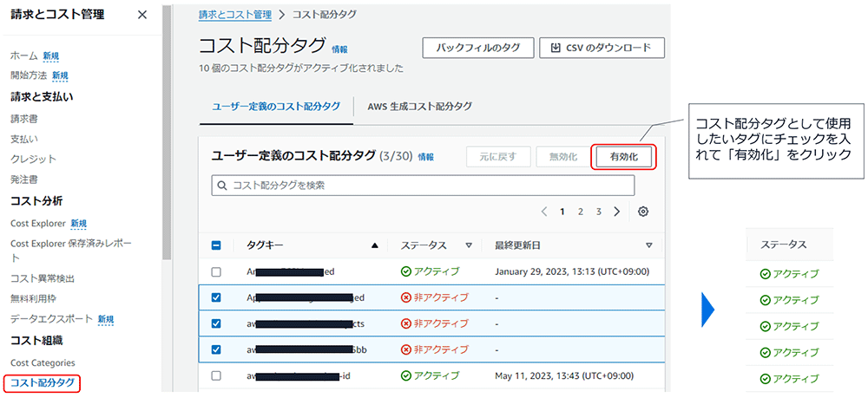Screen dimensions: 868x398
Task: Click 非アクティブ status in the 'cts' row
Action: (434, 323)
